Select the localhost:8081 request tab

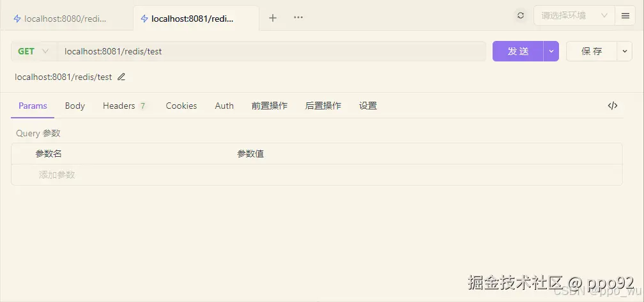[x=192, y=19]
